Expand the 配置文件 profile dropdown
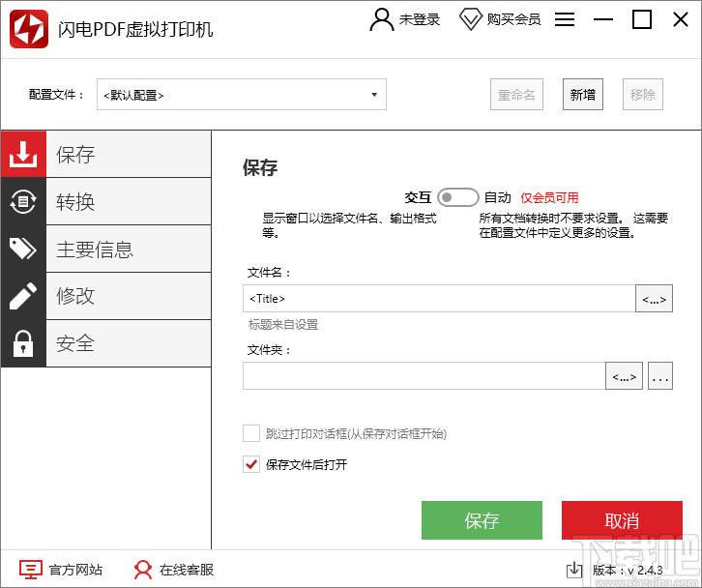702x588 pixels. click(374, 95)
